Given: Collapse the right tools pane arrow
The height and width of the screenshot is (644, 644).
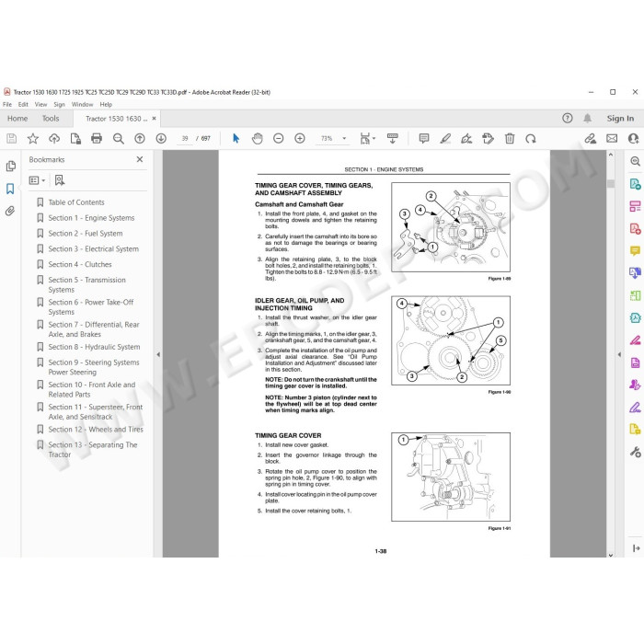Looking at the screenshot, I should tap(619, 354).
